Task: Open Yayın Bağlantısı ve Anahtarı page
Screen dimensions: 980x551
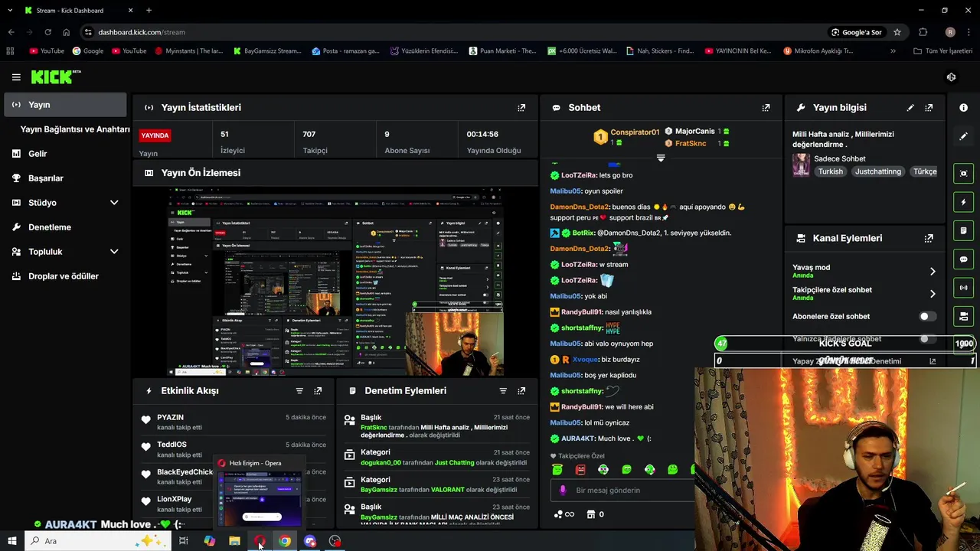Action: point(75,129)
